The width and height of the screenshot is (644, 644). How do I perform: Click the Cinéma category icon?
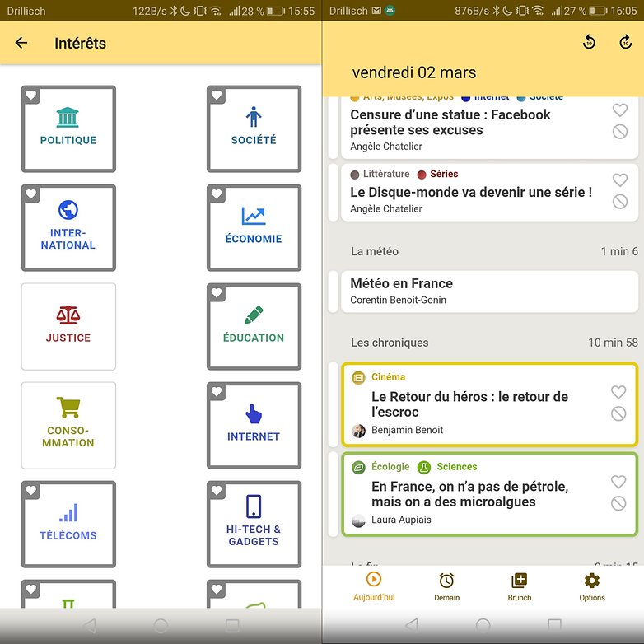[358, 377]
